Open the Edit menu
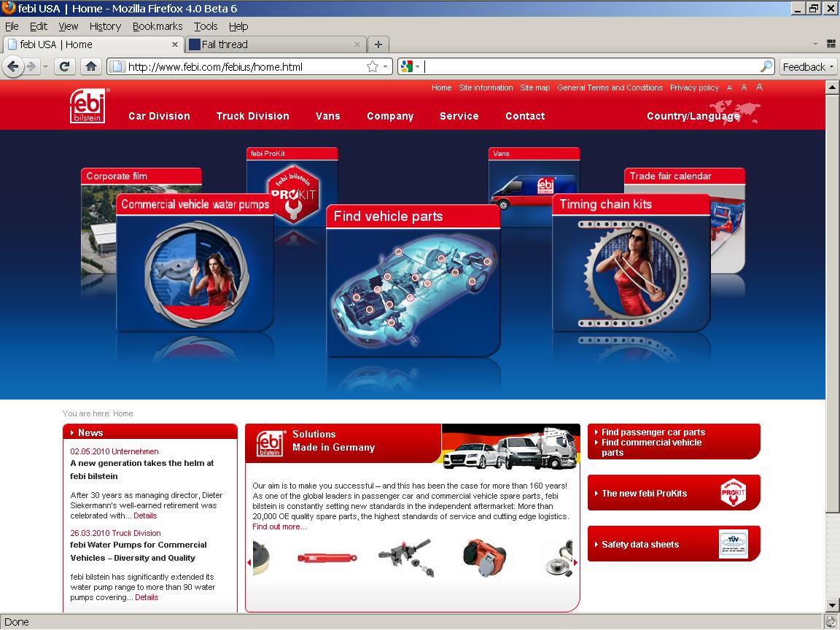The image size is (840, 630). pos(38,26)
